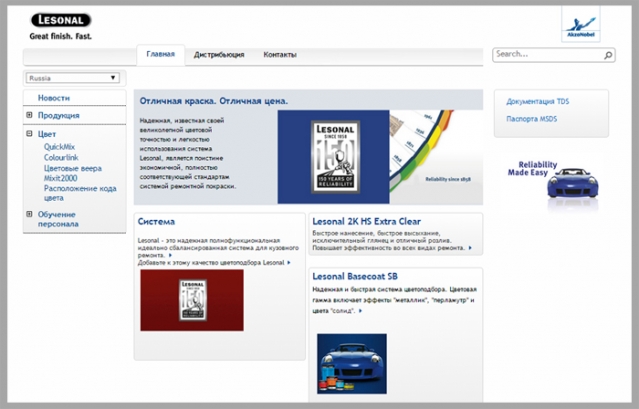Image resolution: width=639 pixels, height=409 pixels.
Task: Open the Система heading link
Action: pyautogui.click(x=156, y=222)
